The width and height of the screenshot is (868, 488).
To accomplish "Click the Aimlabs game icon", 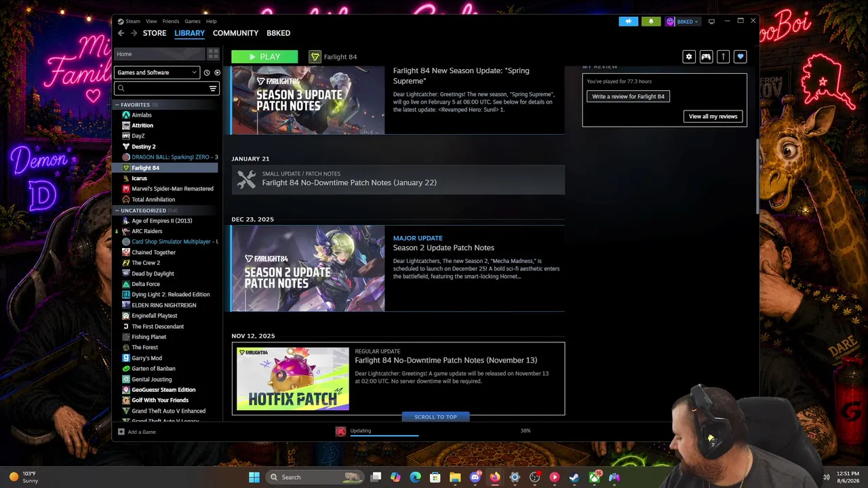I will [126, 115].
